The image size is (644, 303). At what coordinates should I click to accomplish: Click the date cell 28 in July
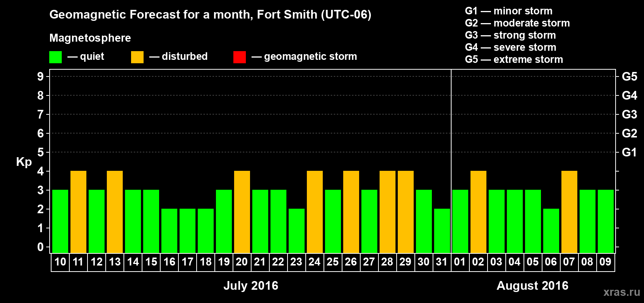pyautogui.click(x=387, y=262)
